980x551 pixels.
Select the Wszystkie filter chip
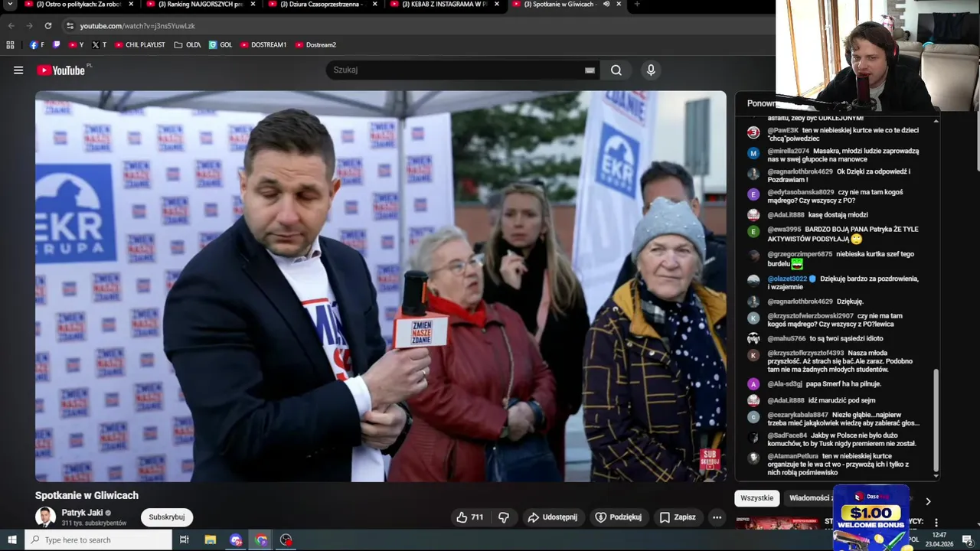click(757, 498)
